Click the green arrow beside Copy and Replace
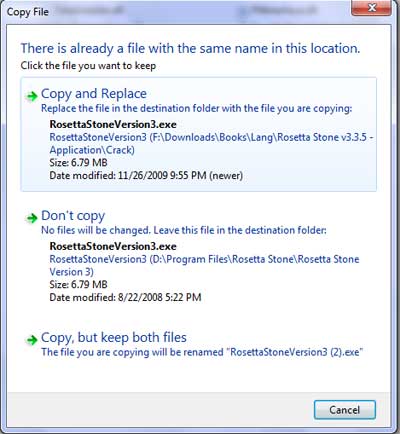Image resolution: width=400 pixels, height=434 pixels. click(x=32, y=96)
